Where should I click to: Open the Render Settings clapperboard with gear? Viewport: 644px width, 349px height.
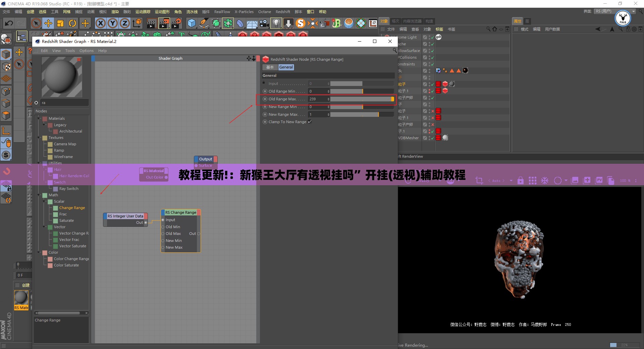176,23
